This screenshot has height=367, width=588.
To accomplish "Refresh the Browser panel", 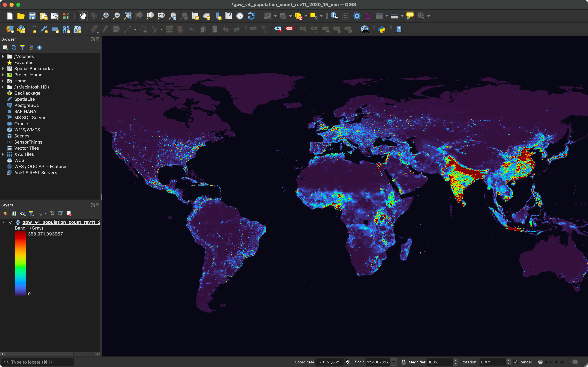I will 14,47.
